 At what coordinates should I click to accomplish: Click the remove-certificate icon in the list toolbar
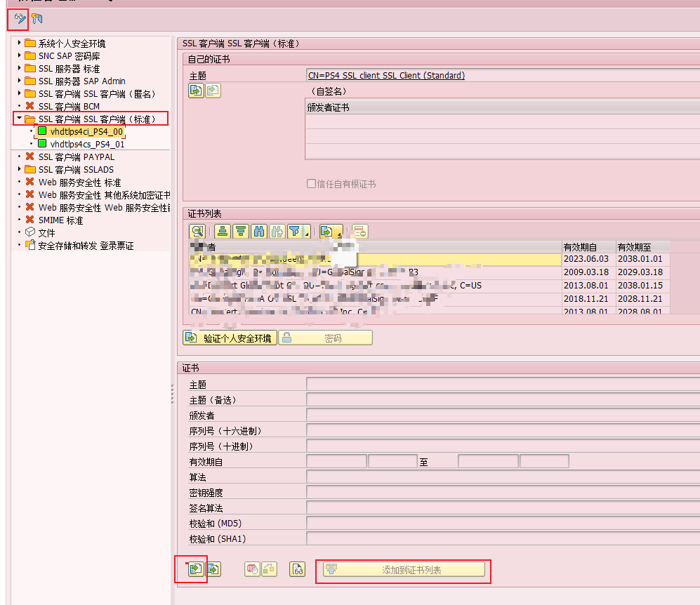tap(359, 231)
